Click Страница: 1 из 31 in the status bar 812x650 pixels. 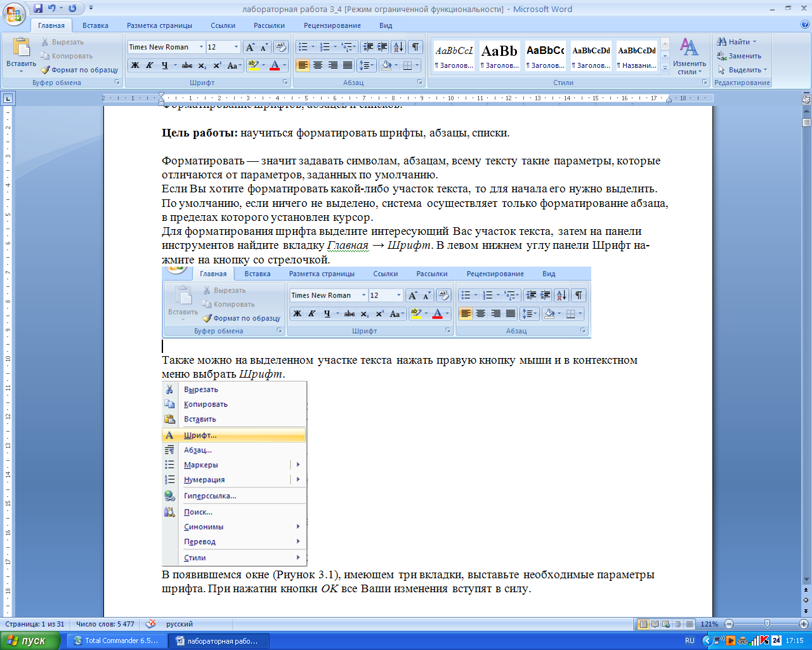click(35, 624)
